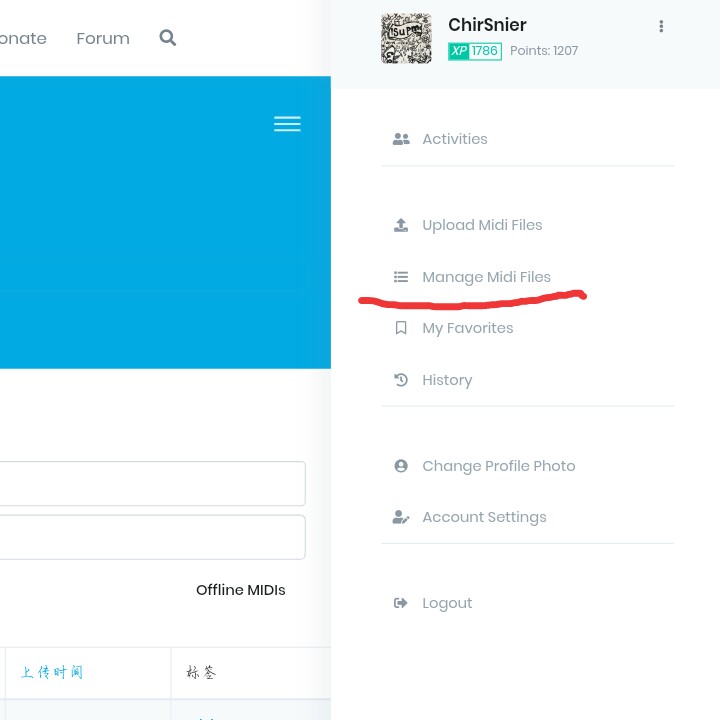Open the search magnifier icon
Viewport: 720px width, 720px height.
click(168, 38)
